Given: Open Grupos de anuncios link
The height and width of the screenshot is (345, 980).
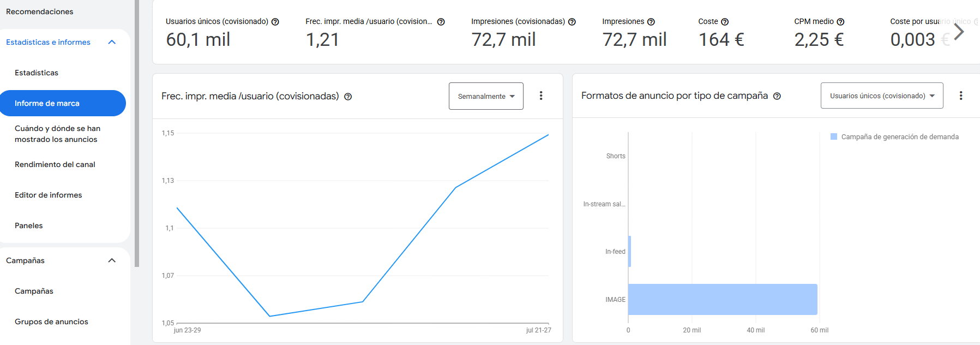Looking at the screenshot, I should click(51, 322).
